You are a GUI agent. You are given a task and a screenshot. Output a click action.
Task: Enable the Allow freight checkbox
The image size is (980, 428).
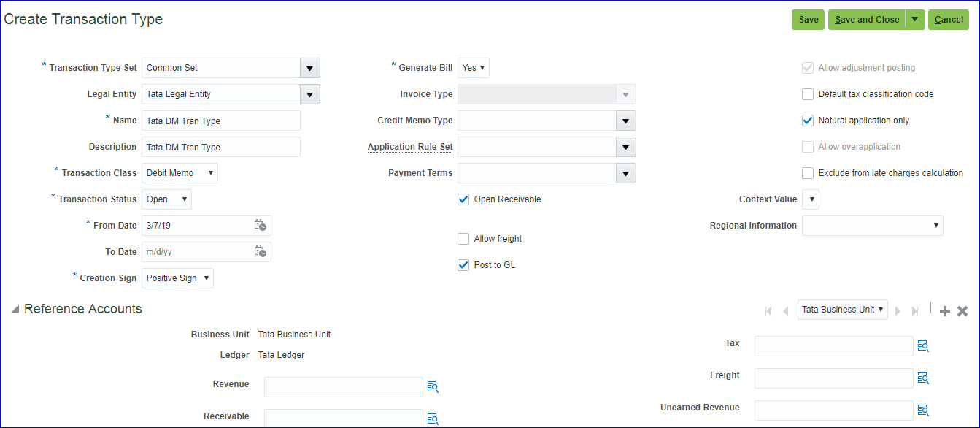coord(463,239)
